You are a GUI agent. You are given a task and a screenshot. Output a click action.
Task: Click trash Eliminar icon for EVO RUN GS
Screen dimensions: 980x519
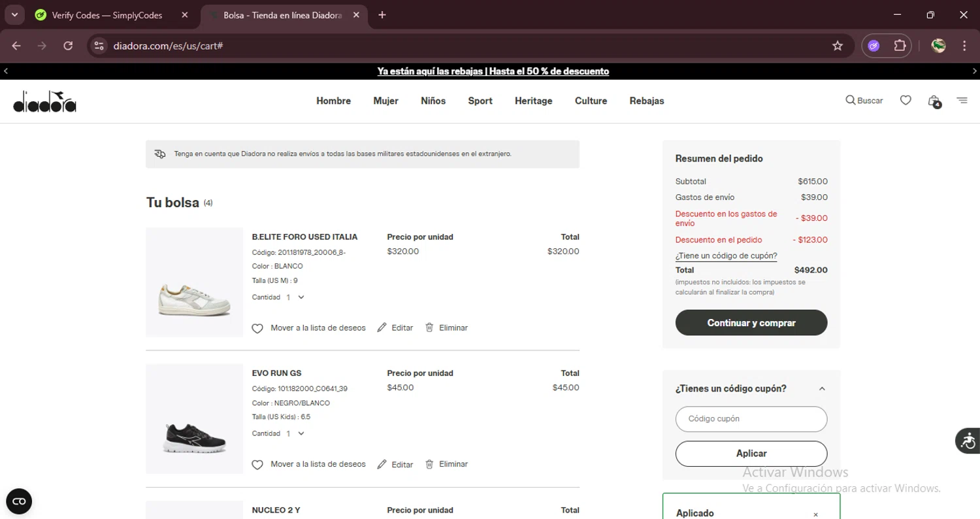click(x=429, y=464)
